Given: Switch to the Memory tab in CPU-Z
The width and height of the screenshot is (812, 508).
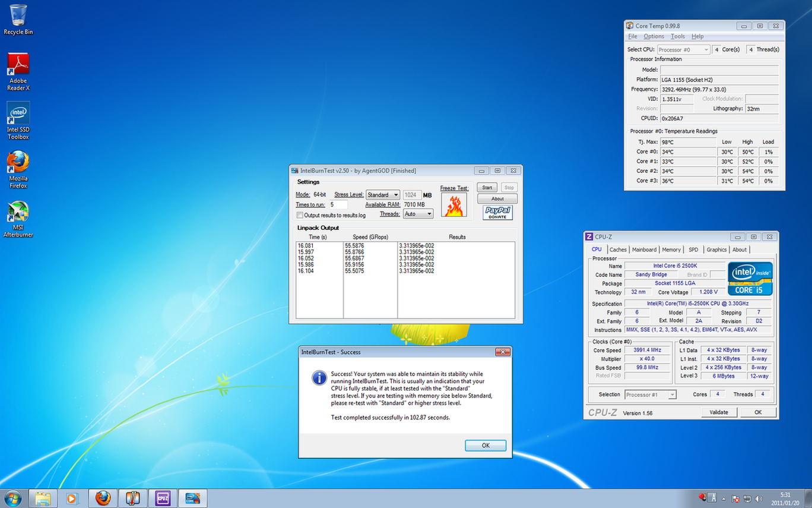Looking at the screenshot, I should 671,250.
